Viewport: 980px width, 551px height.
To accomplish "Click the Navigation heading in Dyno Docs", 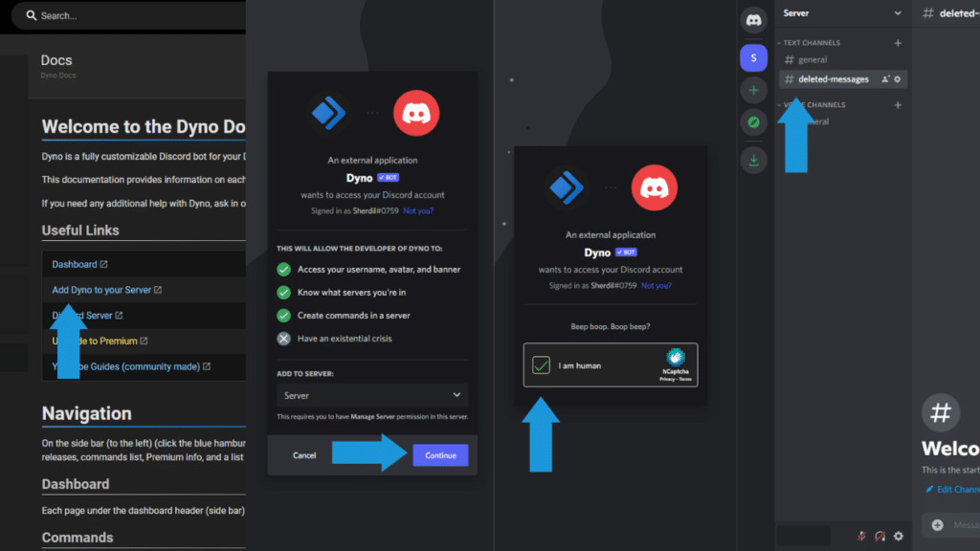I will (x=87, y=413).
